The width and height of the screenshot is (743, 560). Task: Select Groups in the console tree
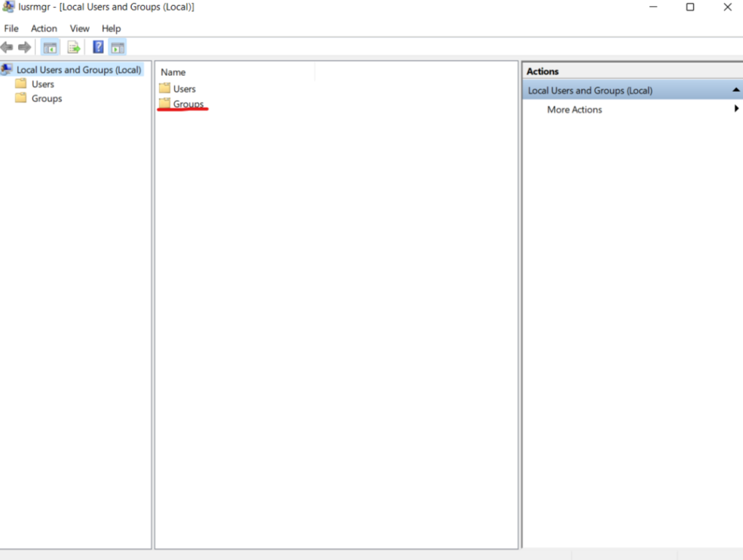pos(45,98)
